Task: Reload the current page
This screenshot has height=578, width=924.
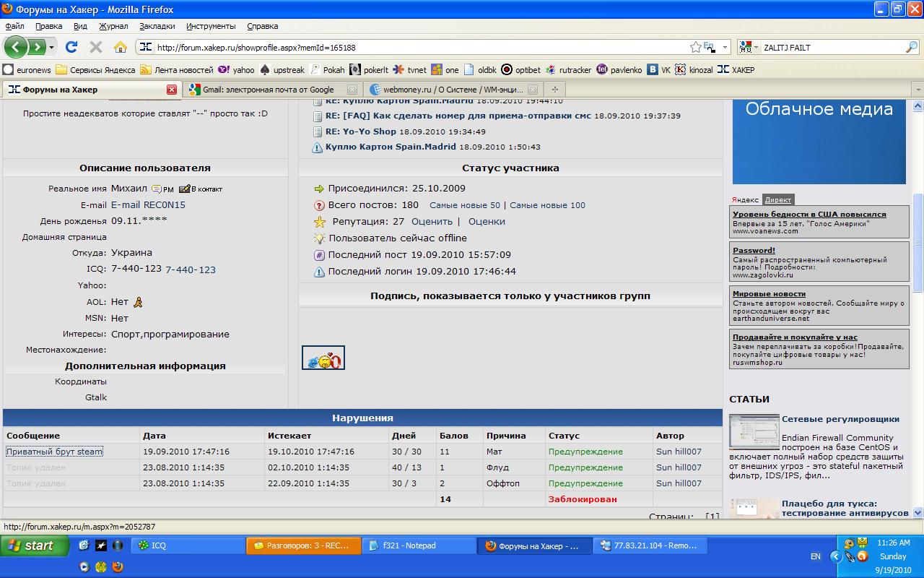Action: click(x=71, y=47)
